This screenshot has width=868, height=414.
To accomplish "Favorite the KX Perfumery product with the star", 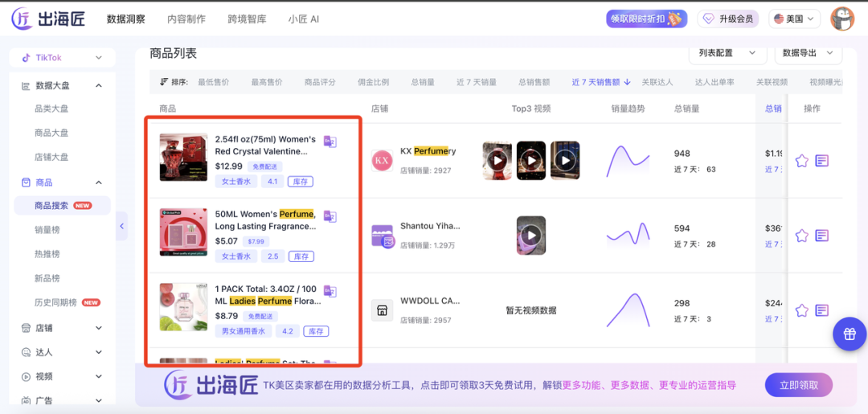I will 801,161.
